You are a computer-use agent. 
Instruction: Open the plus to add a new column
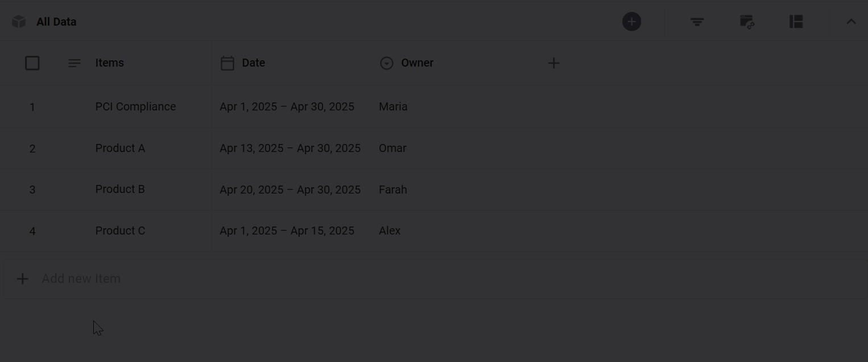553,63
